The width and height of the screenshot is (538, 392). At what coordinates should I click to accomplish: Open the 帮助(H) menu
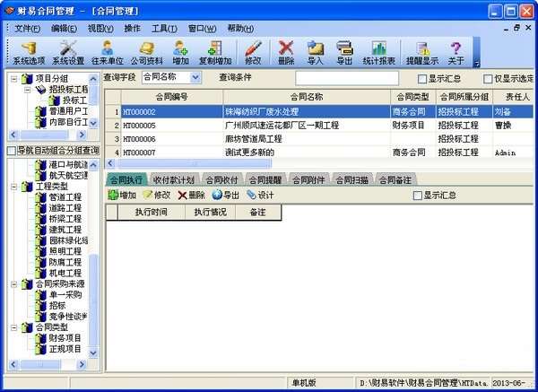tap(240, 29)
